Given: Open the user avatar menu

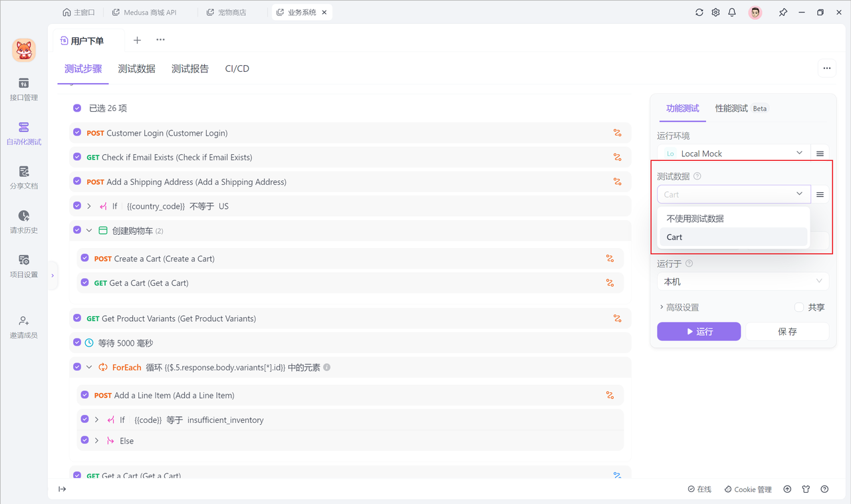Looking at the screenshot, I should [x=755, y=12].
